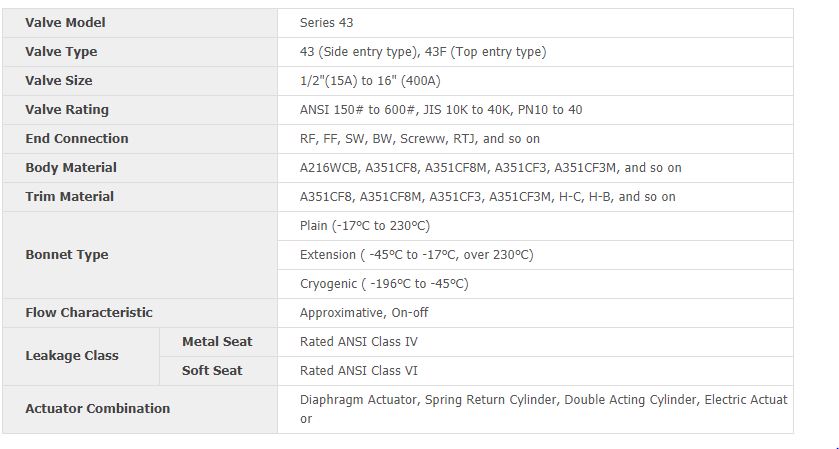Viewport: 839px width, 449px height.
Task: Click the End Connection row label
Action: pos(77,138)
